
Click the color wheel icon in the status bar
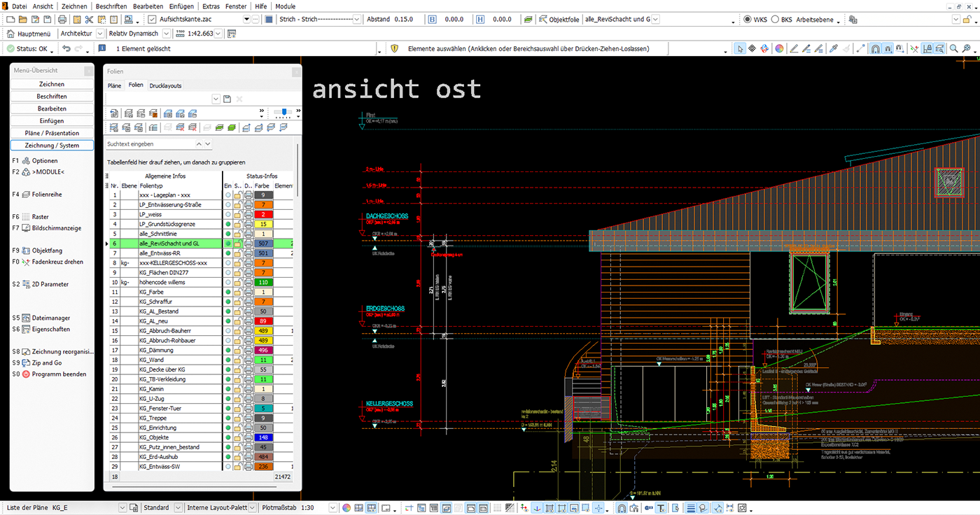346,508
